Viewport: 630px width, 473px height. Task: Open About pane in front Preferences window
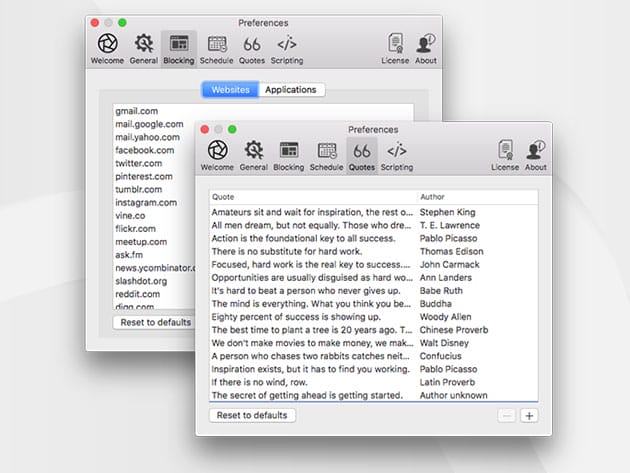click(x=536, y=156)
